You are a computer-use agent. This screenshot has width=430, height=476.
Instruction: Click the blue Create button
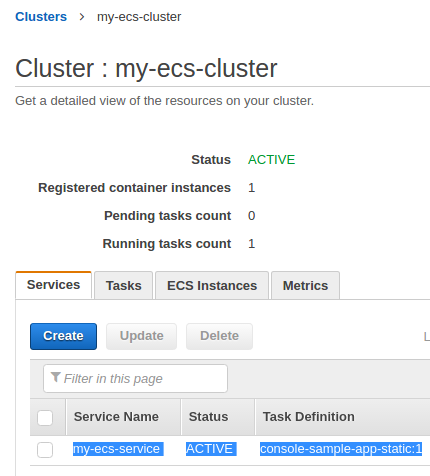click(x=63, y=336)
